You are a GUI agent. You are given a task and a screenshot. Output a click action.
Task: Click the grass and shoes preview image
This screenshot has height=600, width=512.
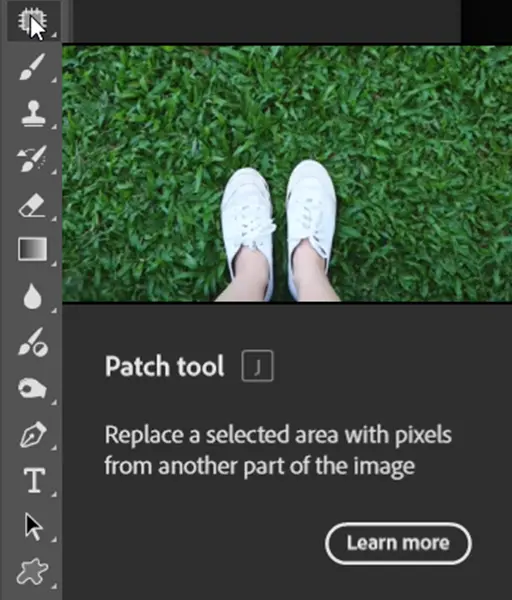pos(287,173)
